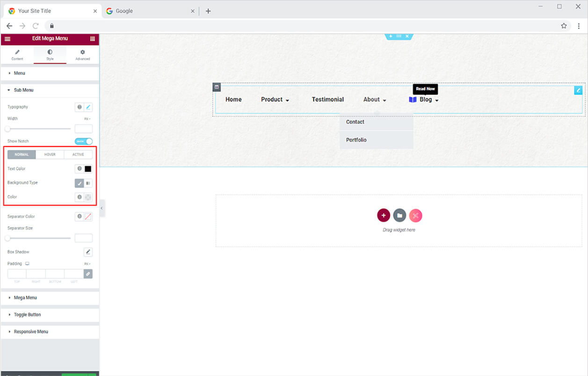588x376 pixels.
Task: Expand the Responsive Menu section
Action: pyautogui.click(x=31, y=332)
